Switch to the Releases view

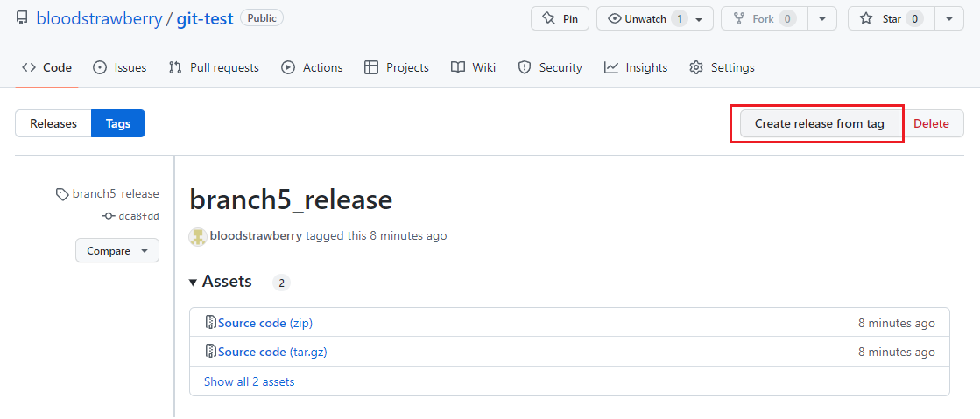point(53,123)
